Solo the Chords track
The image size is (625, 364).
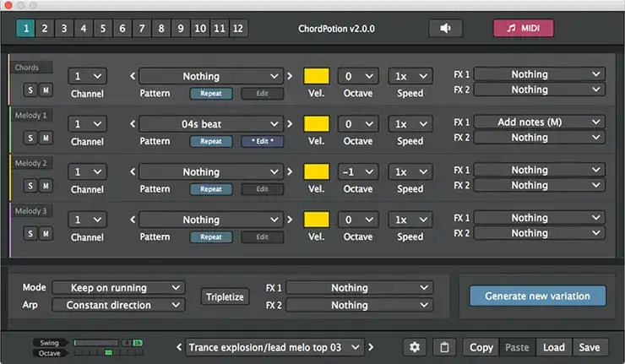[30, 90]
